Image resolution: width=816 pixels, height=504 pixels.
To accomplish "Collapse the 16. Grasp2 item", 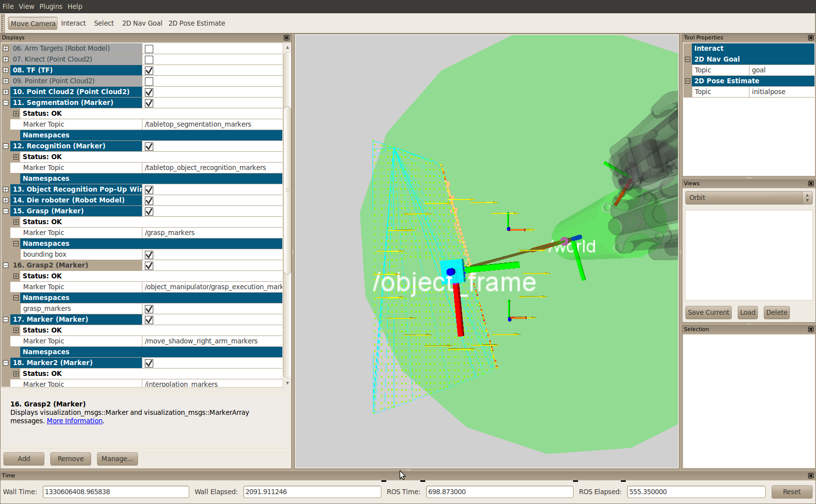I will coord(6,265).
